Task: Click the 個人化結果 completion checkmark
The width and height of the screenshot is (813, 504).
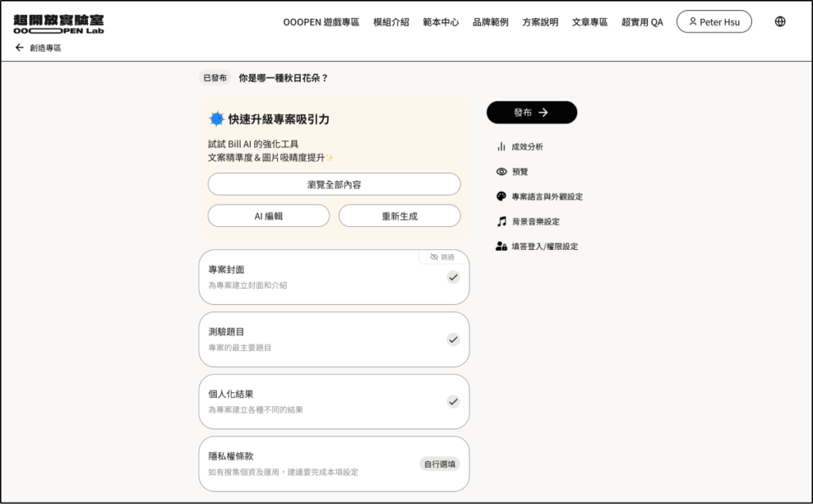Action: [453, 401]
